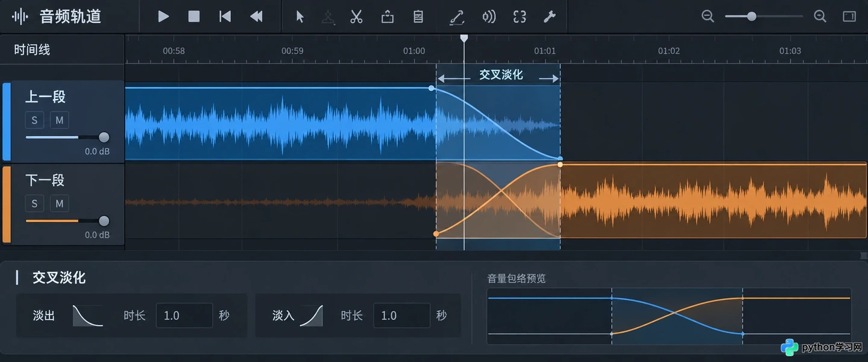Click the clipboard paste icon

[x=418, y=16]
